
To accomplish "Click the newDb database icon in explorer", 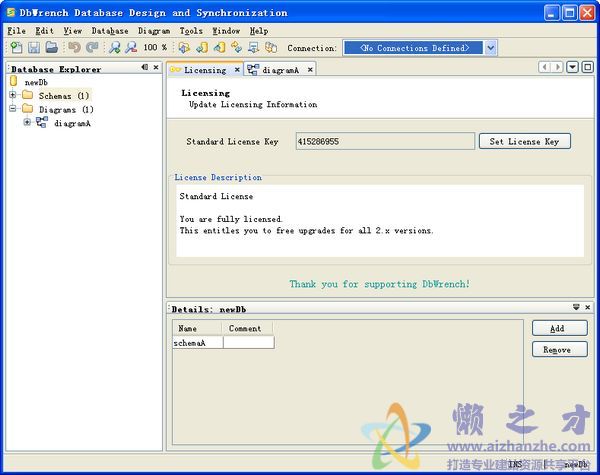I will click(x=14, y=81).
